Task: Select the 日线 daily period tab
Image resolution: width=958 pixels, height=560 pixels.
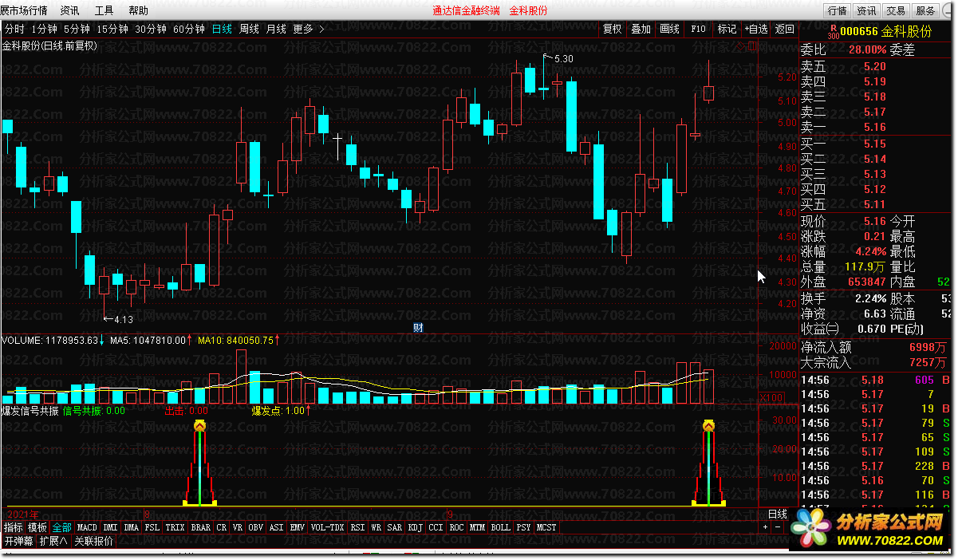Action: tap(222, 29)
